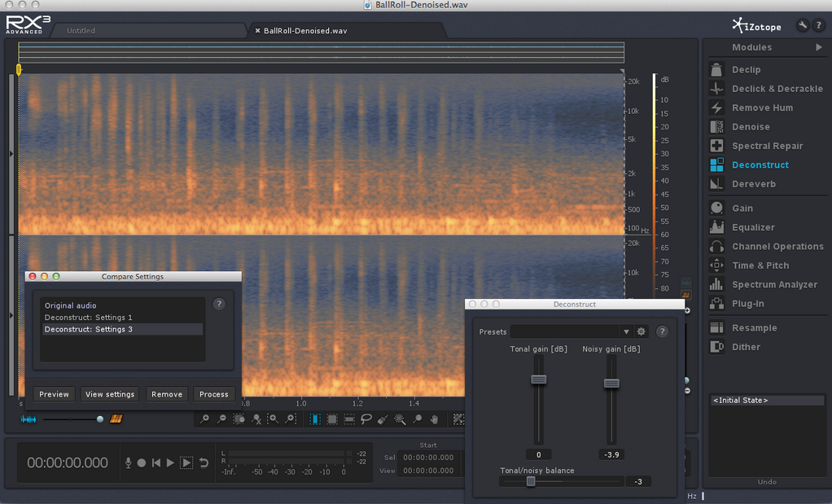
Task: Rewind to start of file
Action: point(156,462)
